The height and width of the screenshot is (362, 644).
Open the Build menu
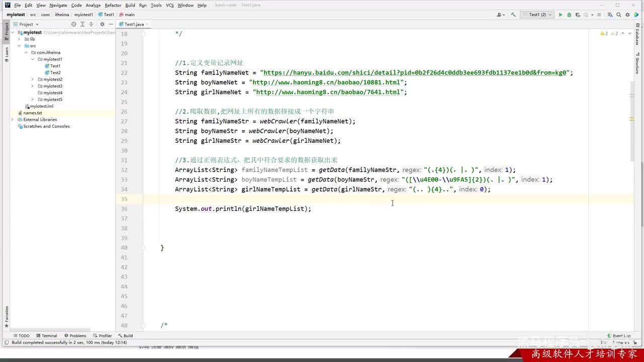click(x=130, y=5)
